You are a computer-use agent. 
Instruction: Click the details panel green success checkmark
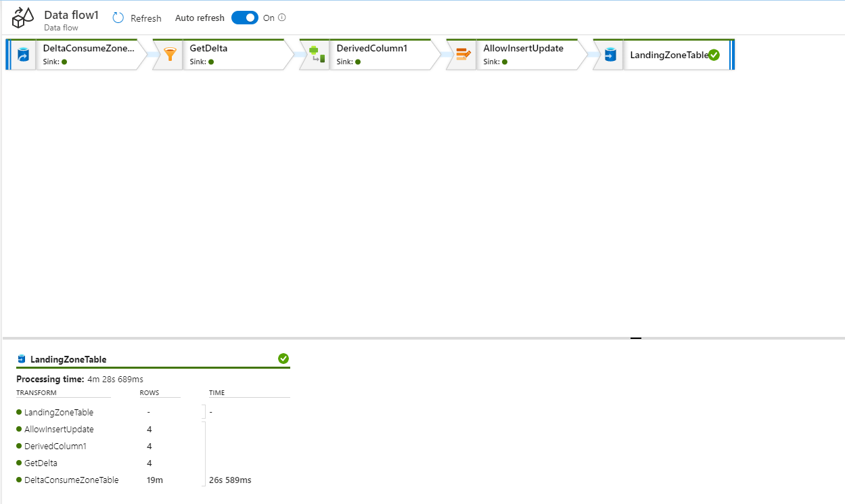[283, 359]
